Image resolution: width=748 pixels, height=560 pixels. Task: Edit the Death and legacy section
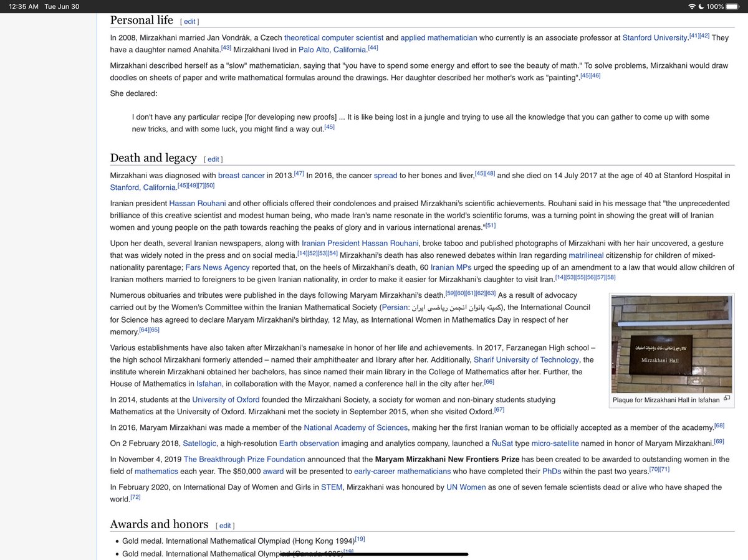click(x=213, y=159)
